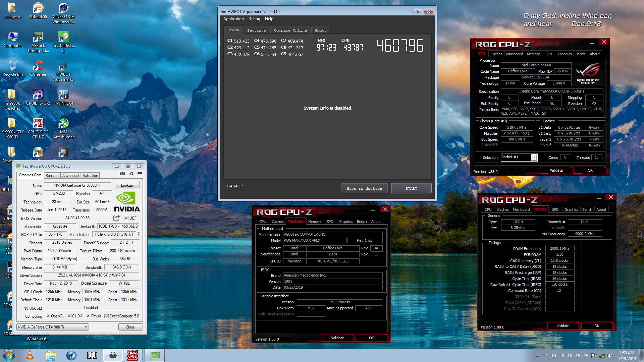Click the Lookup button in GPU-Z
644x362 pixels.
coord(127,185)
